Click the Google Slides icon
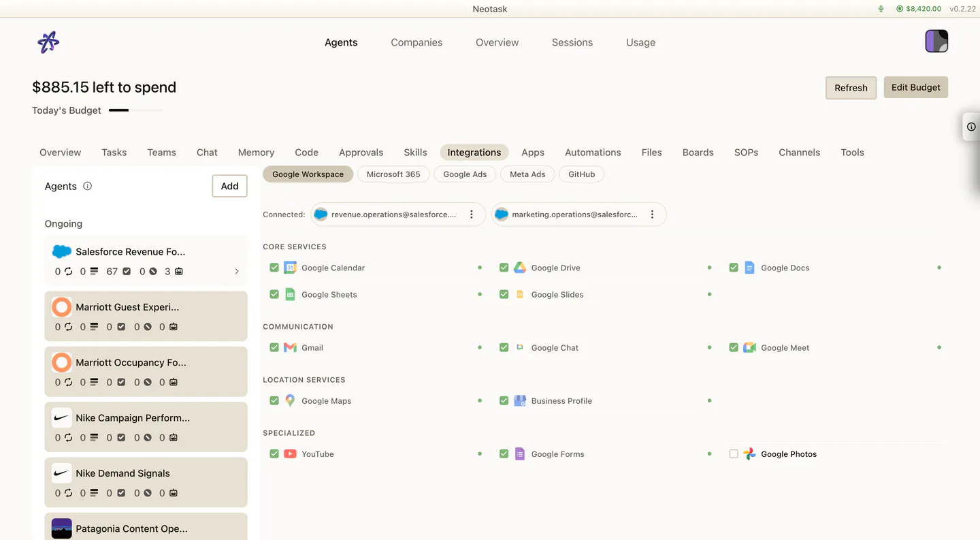980x540 pixels. [x=520, y=294]
